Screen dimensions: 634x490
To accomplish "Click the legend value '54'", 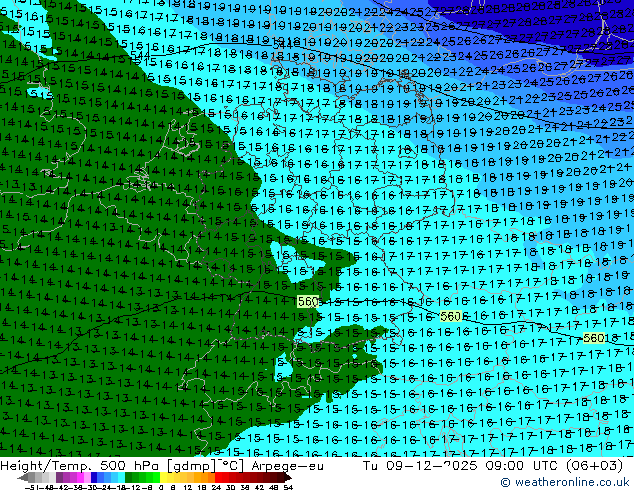I will point(288,487).
